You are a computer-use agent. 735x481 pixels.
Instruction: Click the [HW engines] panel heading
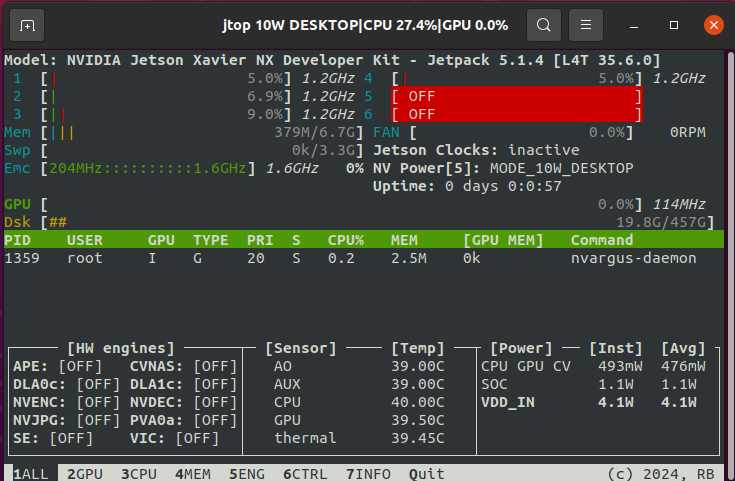coord(121,348)
